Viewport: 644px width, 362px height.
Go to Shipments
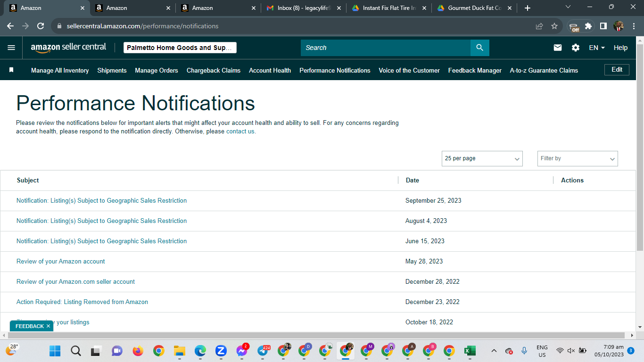[112, 70]
